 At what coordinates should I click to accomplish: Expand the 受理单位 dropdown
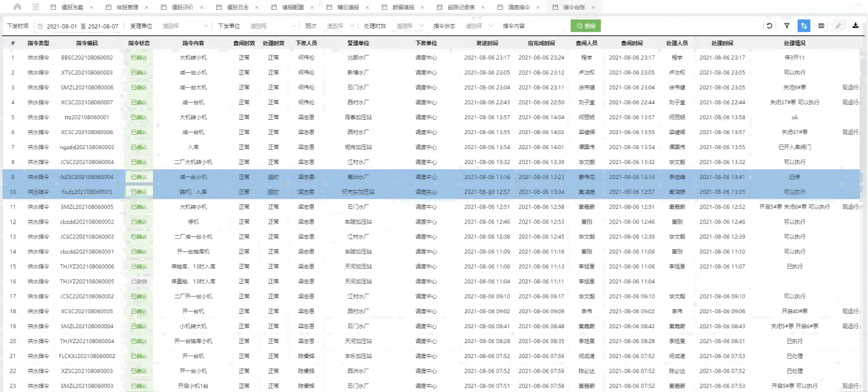click(x=184, y=26)
